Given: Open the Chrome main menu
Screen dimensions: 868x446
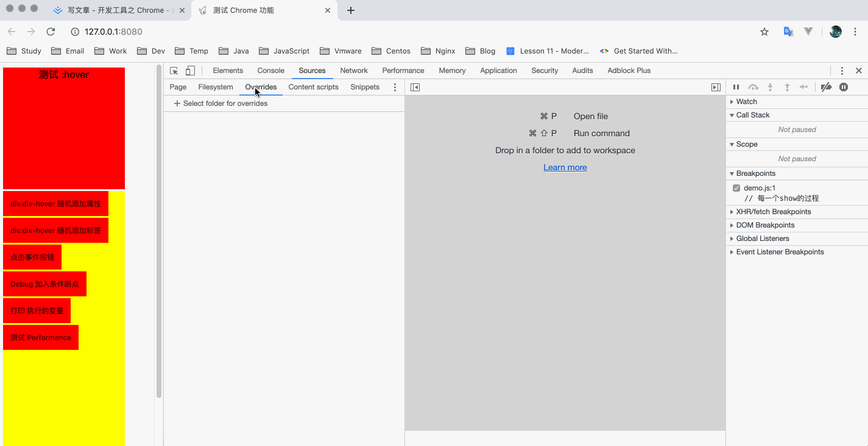Looking at the screenshot, I should pyautogui.click(x=855, y=32).
